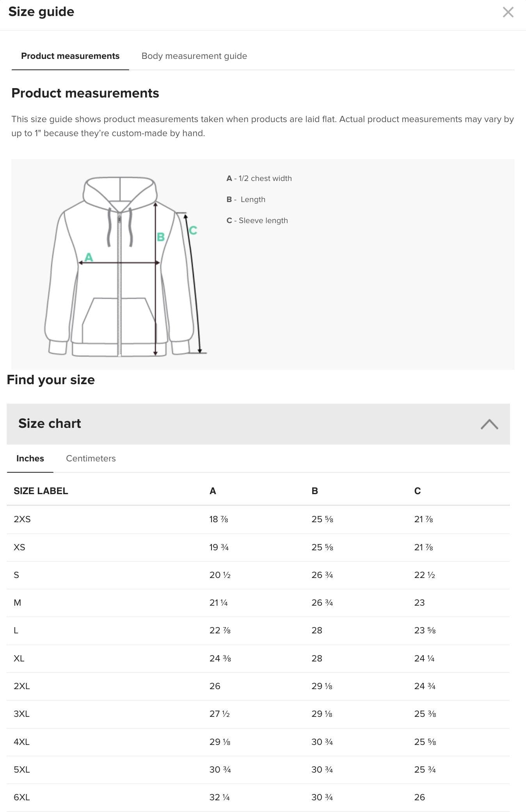Switch units to Centimeters
The image size is (526, 812).
point(91,458)
